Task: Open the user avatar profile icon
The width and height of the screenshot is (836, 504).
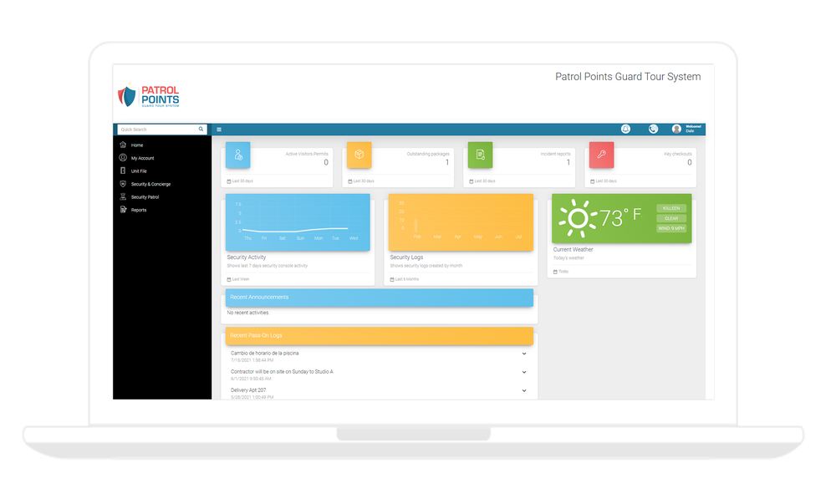Action: 676,129
